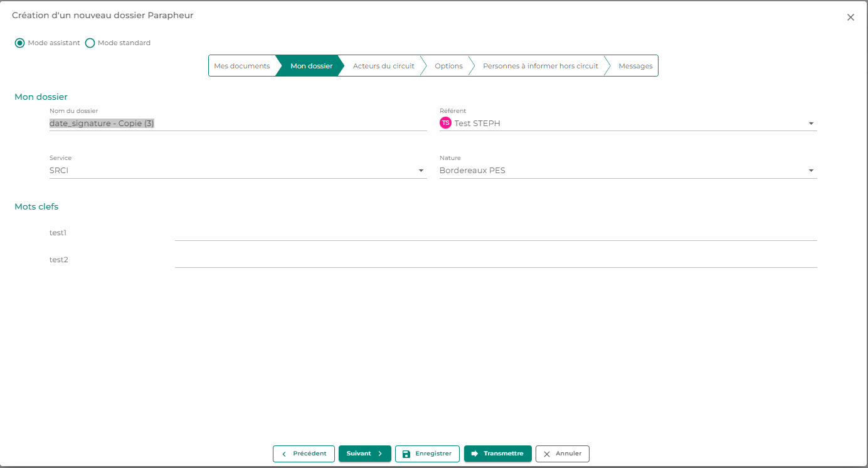Click the TS avatar badge in Référent
This screenshot has height=468, width=868.
pos(445,123)
